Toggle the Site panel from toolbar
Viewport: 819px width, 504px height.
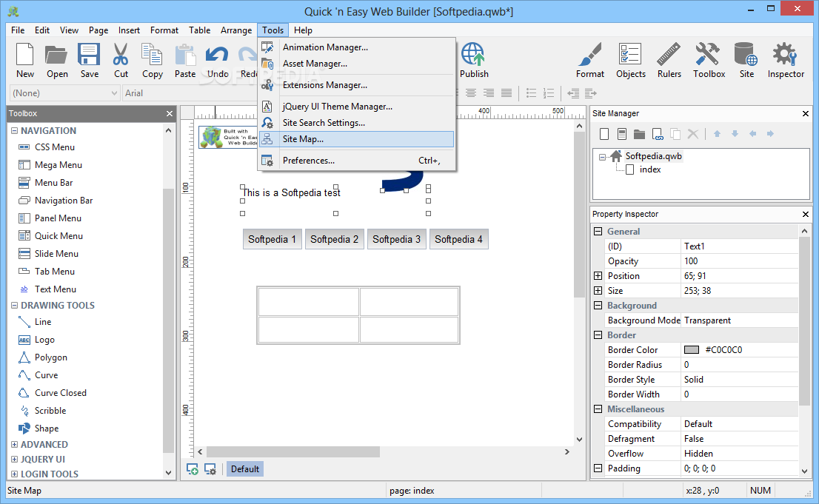point(746,61)
